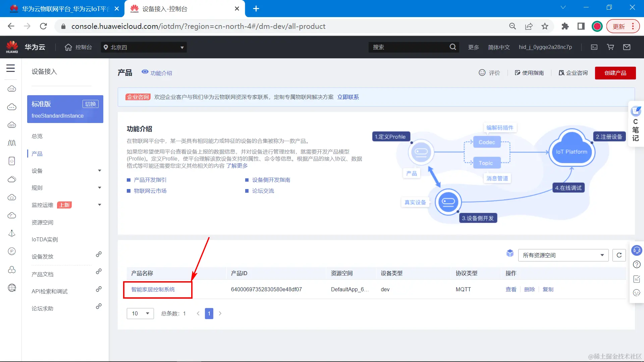
Task: Open the 使用指南 link
Action: [529, 73]
